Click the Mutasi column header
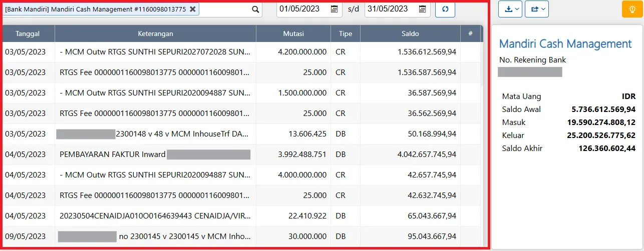The height and width of the screenshot is (251, 644). pyautogui.click(x=293, y=33)
